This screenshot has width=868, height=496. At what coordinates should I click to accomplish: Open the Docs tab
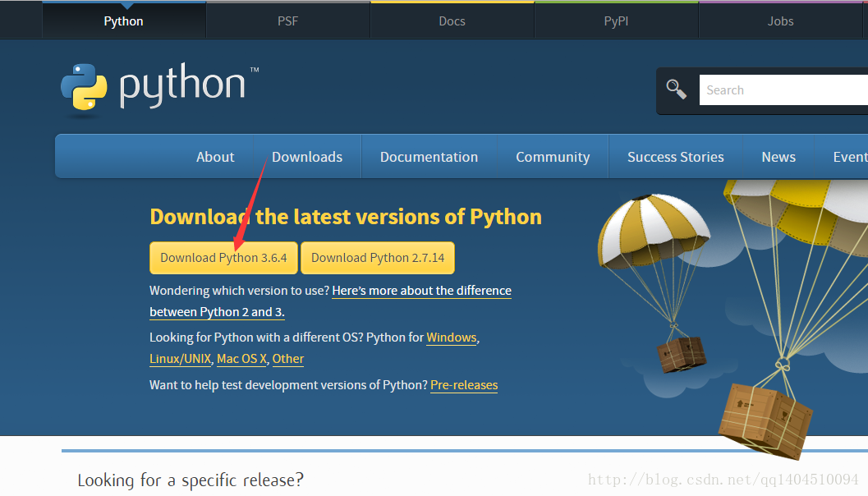tap(452, 21)
